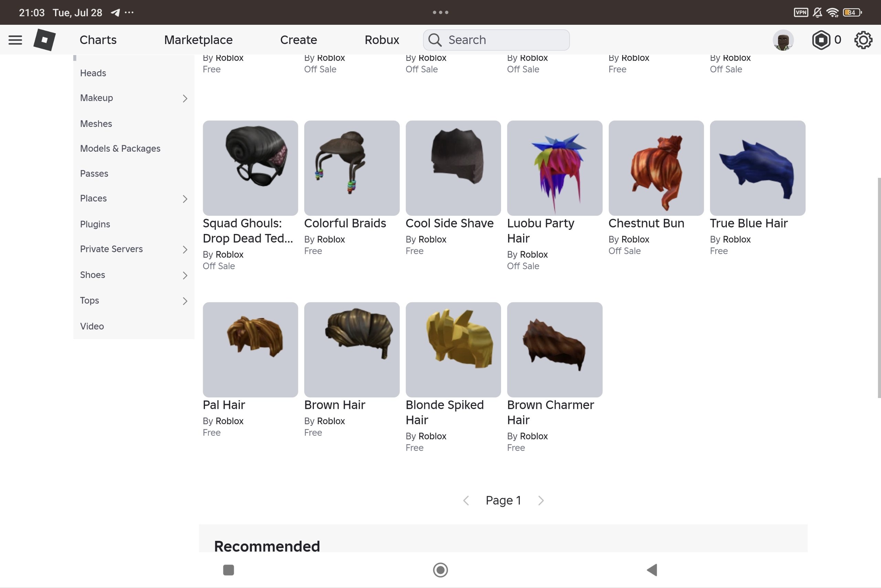The width and height of the screenshot is (881, 588).
Task: Open Luobu Party Hair thumbnail
Action: click(555, 168)
